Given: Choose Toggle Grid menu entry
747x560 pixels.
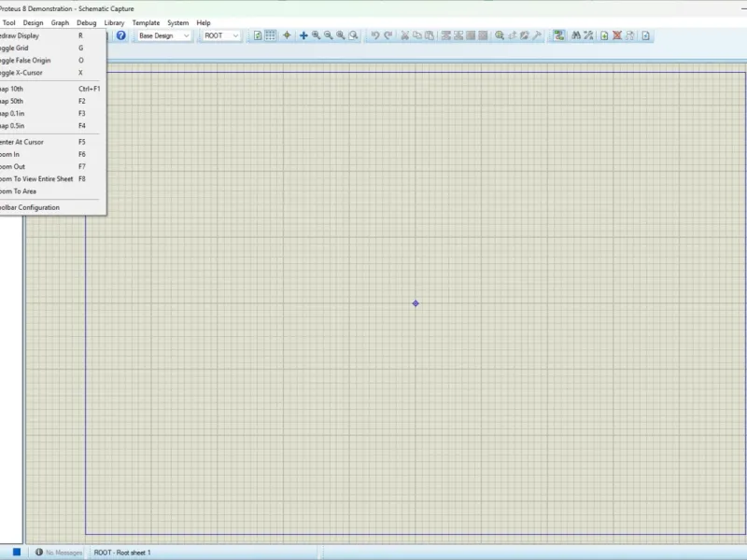Looking at the screenshot, I should click(x=51, y=49).
